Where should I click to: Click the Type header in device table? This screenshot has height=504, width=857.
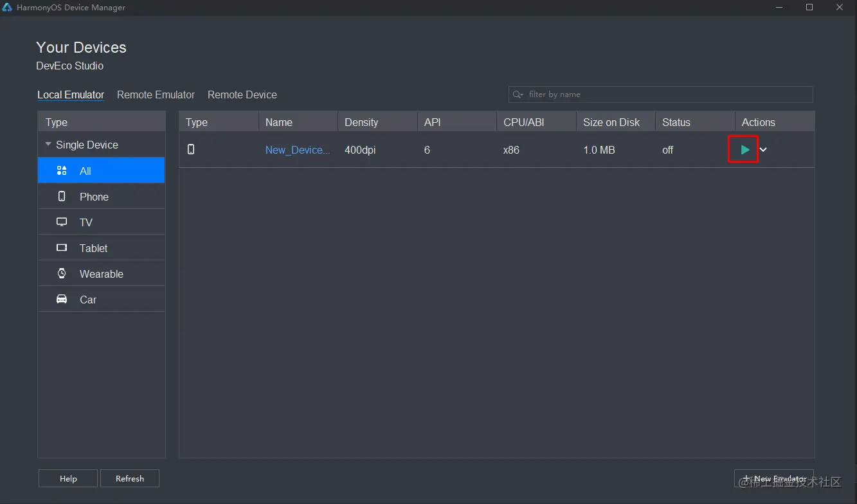pos(219,122)
